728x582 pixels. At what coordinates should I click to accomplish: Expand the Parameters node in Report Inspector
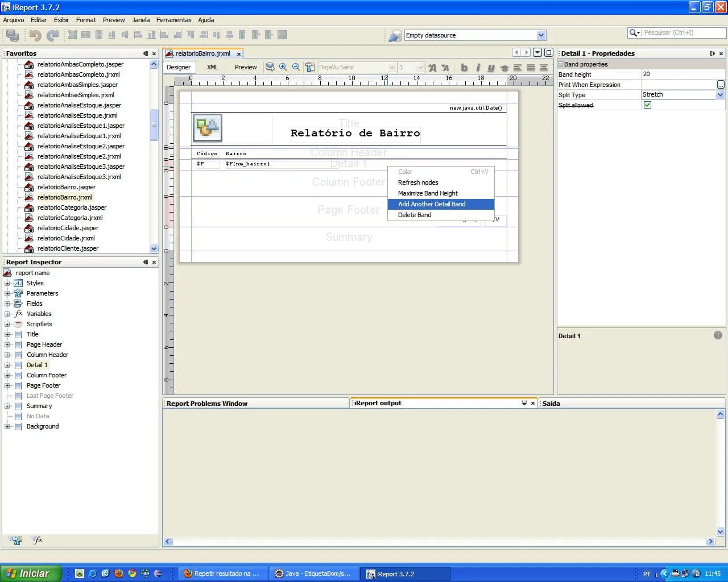point(7,293)
